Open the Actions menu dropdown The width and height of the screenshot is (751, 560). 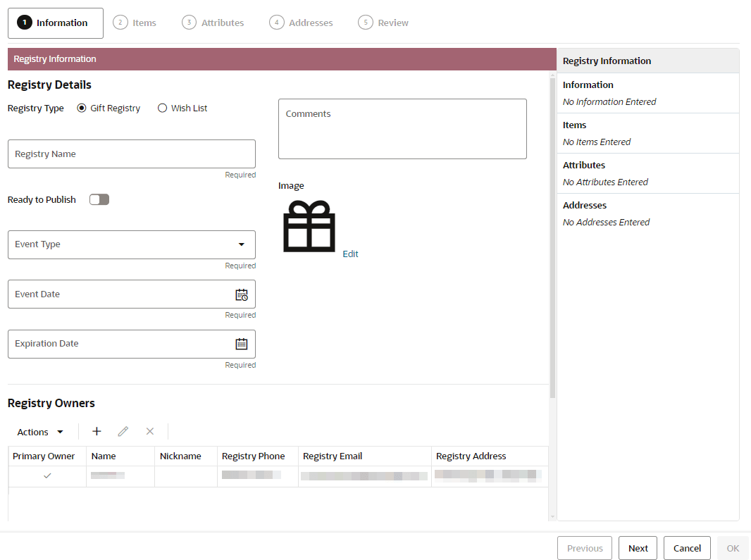point(40,432)
